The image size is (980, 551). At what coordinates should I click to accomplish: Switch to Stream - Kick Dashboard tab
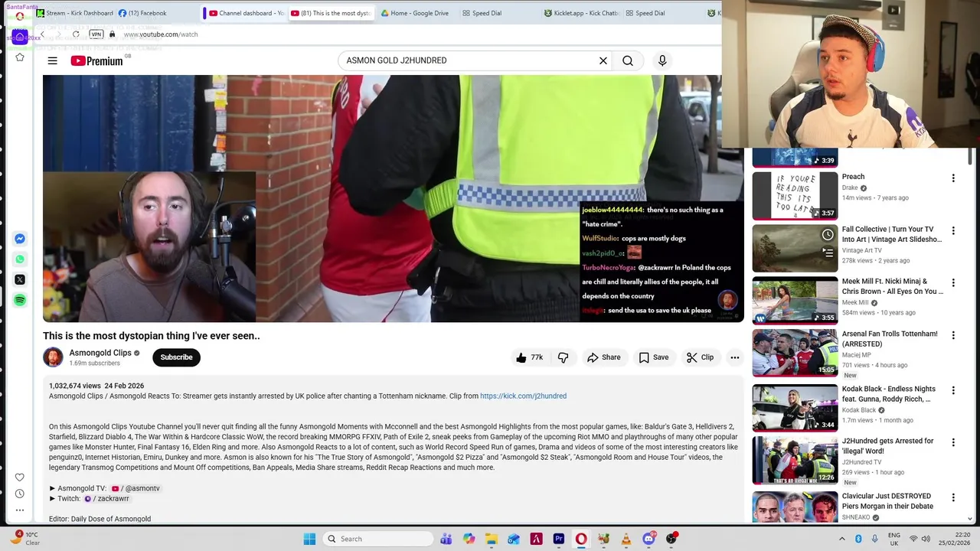pos(75,13)
